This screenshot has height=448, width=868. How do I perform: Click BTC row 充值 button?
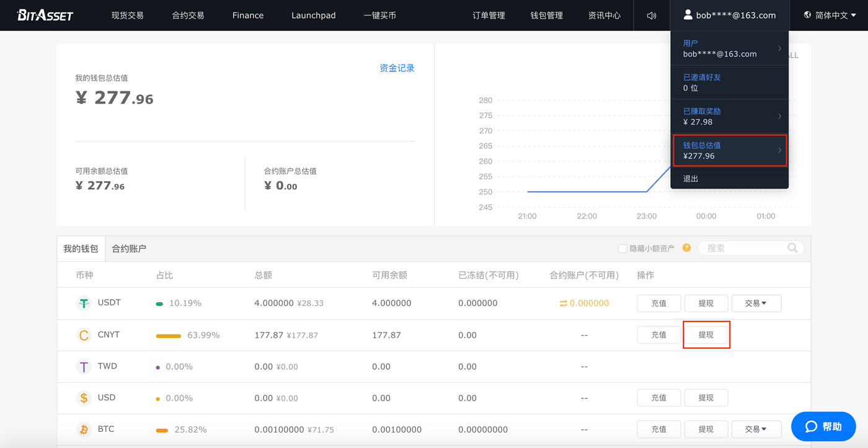point(659,429)
